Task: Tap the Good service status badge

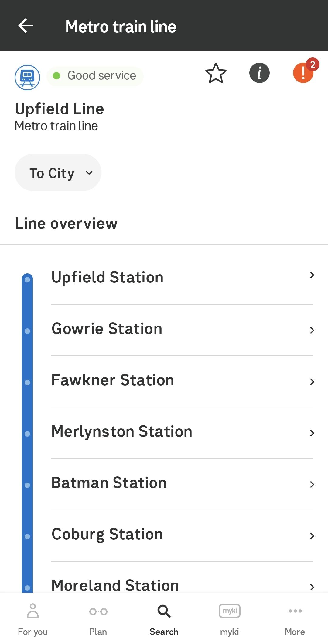Action: tap(95, 76)
